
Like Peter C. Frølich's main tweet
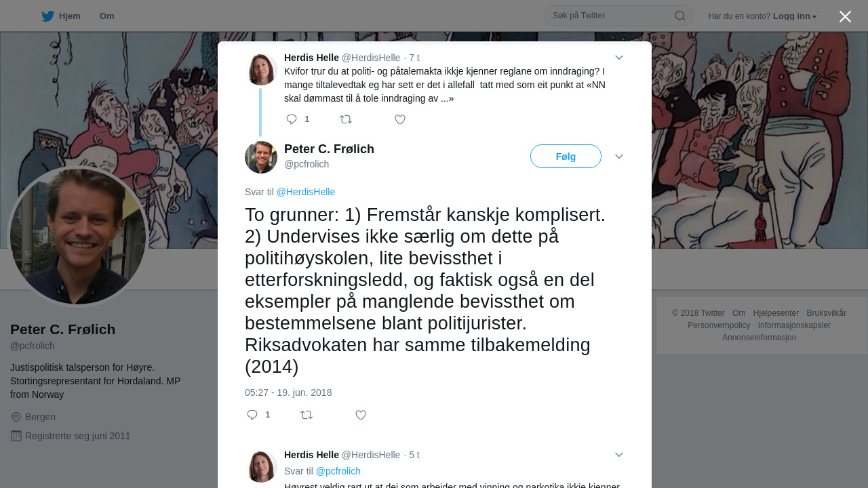(361, 415)
